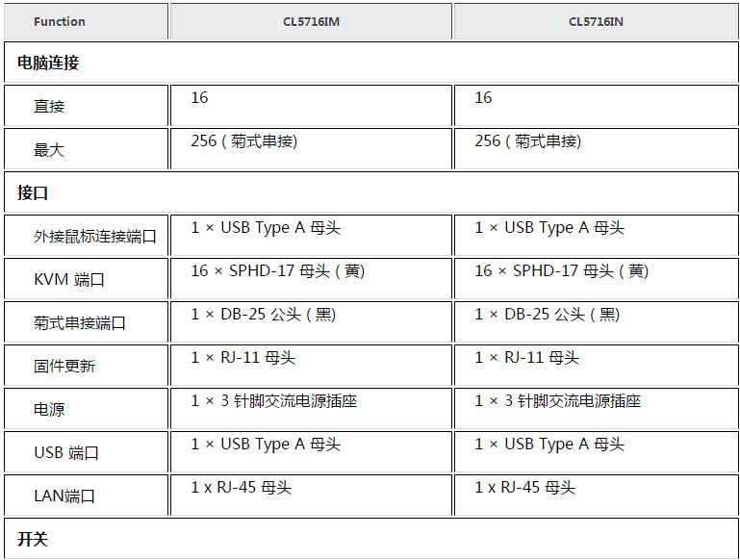
Task: Select CL5716IM's 1 x RJ-45 母头 cell
Action: click(x=311, y=496)
